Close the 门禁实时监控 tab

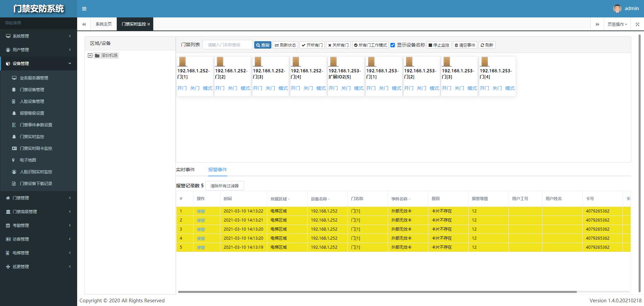pyautogui.click(x=149, y=24)
